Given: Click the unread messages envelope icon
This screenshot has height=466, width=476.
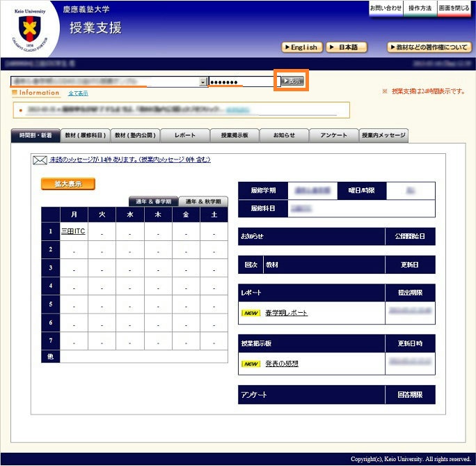Looking at the screenshot, I should pyautogui.click(x=40, y=160).
